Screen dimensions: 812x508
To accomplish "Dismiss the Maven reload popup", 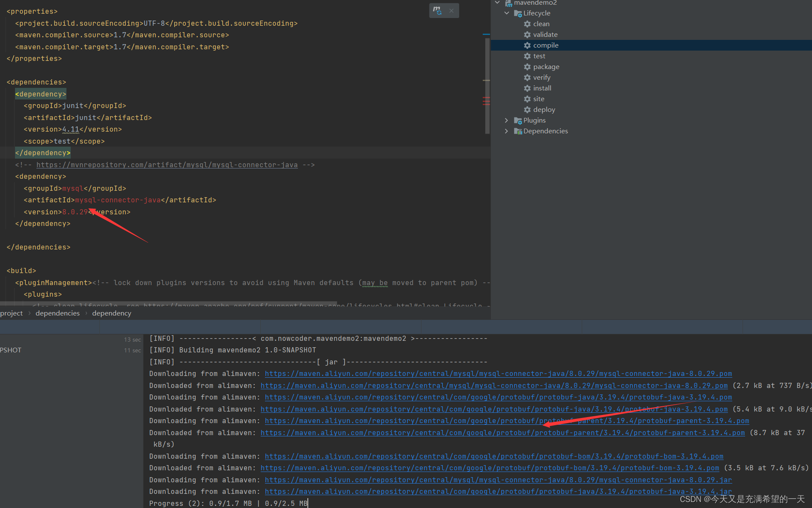I will pos(451,11).
